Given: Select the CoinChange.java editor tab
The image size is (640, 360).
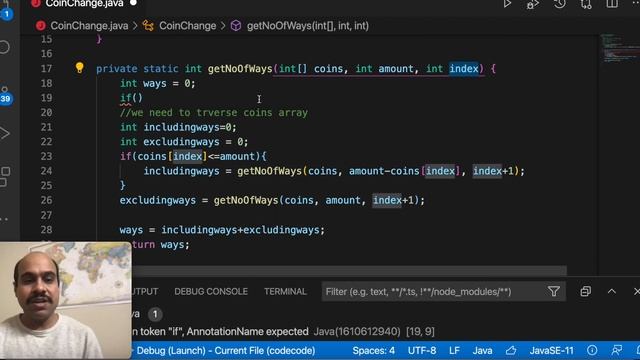Looking at the screenshot, I should point(84,4).
